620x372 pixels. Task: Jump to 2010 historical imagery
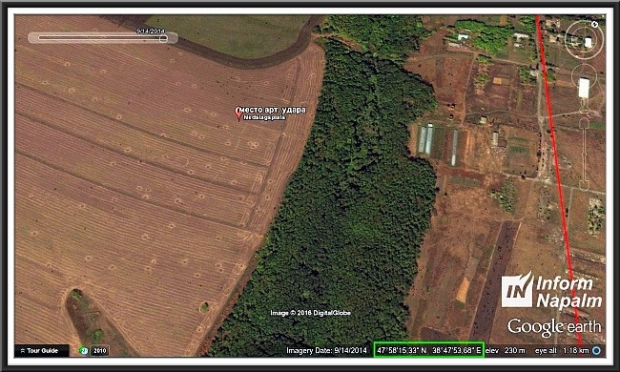tap(100, 351)
